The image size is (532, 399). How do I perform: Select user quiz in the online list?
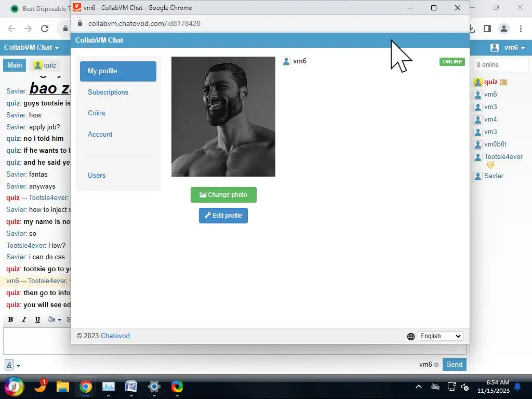coord(490,82)
